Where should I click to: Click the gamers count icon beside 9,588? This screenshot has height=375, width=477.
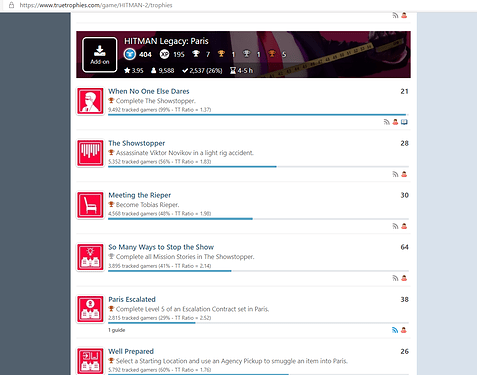pos(154,71)
